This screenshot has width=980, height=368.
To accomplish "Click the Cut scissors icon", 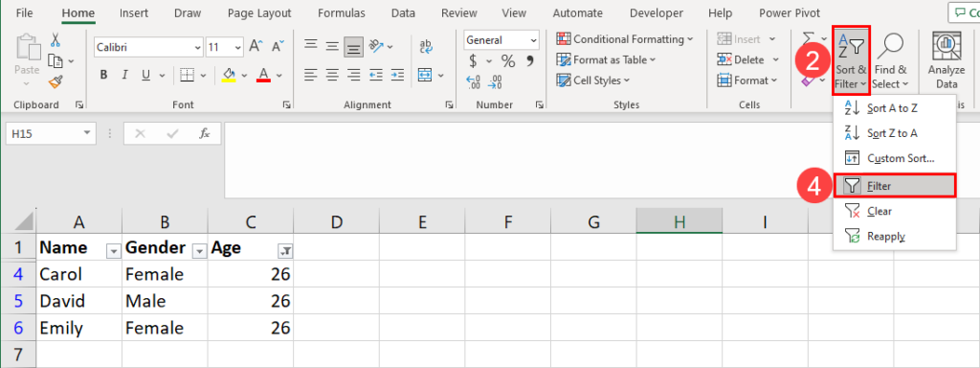I will (55, 40).
